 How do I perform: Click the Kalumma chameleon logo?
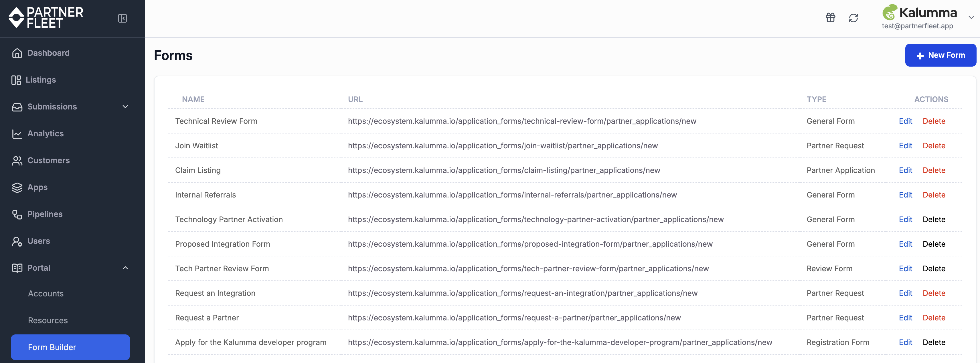point(890,12)
